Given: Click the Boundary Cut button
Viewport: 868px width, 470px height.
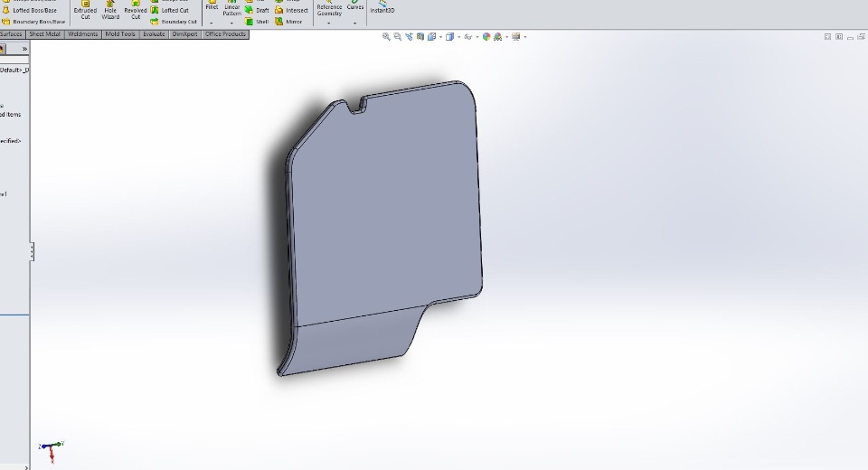Looking at the screenshot, I should pos(174,22).
